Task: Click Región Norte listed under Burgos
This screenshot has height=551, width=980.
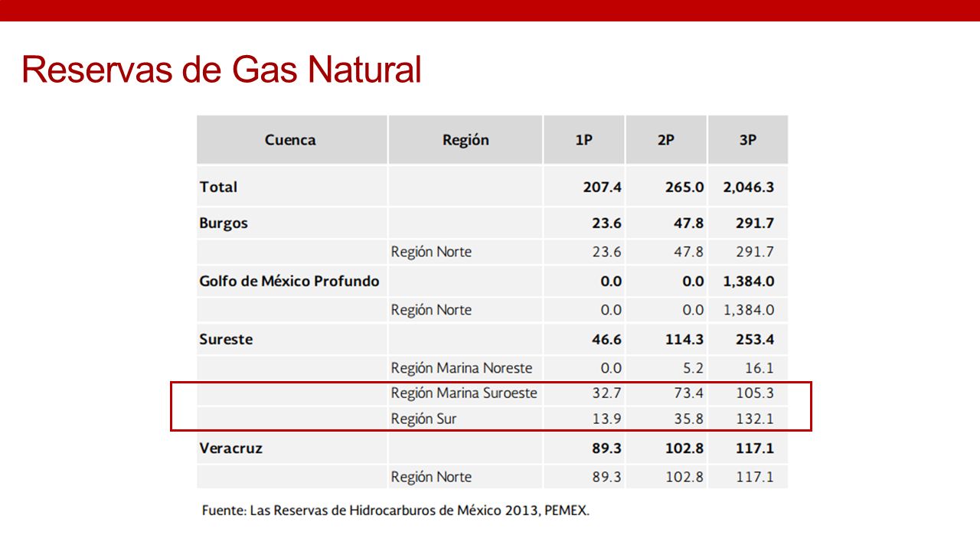Action: tap(431, 252)
